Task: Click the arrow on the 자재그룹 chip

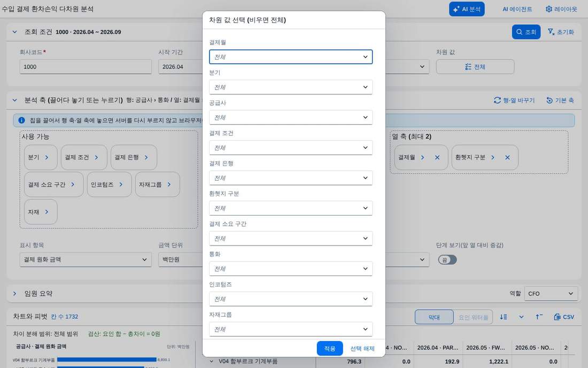Action: (169, 185)
